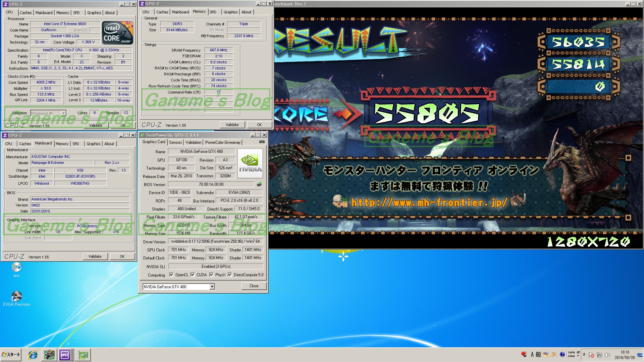Open the SPD tab in Memory CPU-Z window
The image size is (644, 362).
click(x=213, y=12)
